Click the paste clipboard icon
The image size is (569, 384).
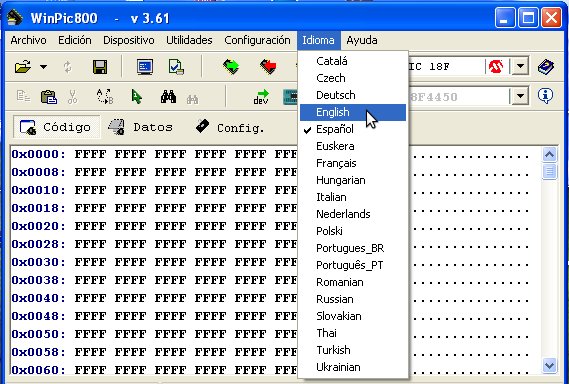49,97
